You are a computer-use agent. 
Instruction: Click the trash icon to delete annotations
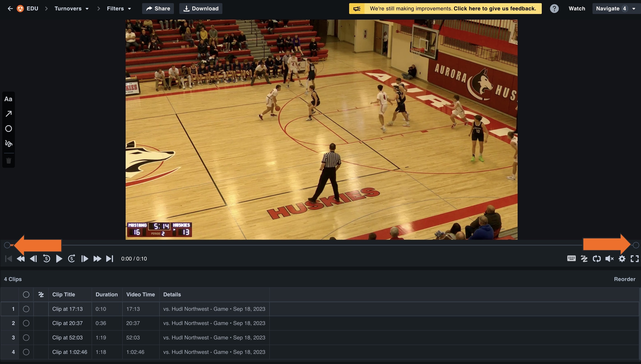[x=8, y=161]
